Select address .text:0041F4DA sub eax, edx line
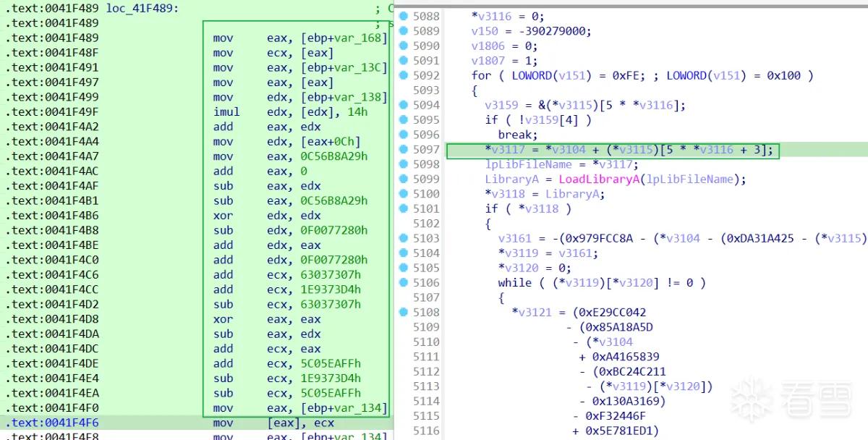868x440 pixels. point(52,334)
